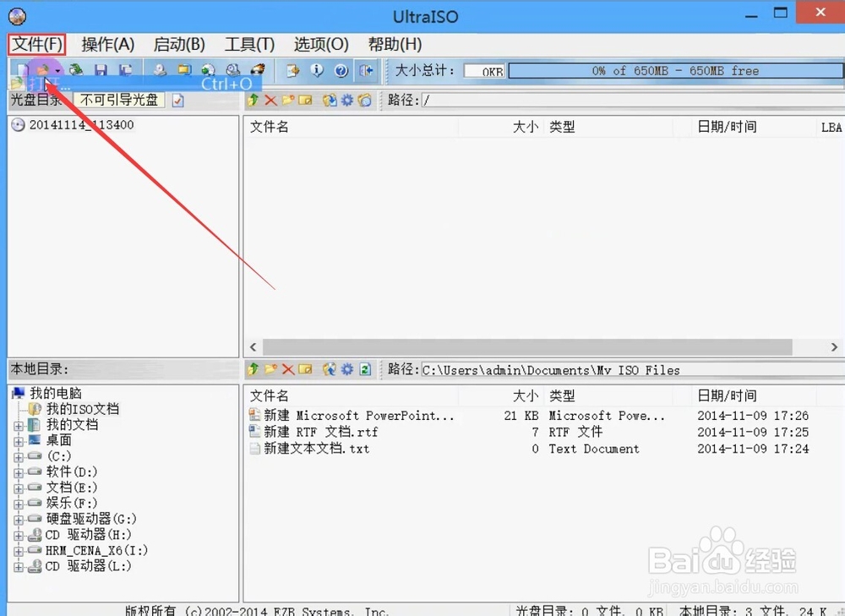The width and height of the screenshot is (845, 616).
Task: Click the local path field C:\Users\admin\Documents
Action: click(x=633, y=370)
